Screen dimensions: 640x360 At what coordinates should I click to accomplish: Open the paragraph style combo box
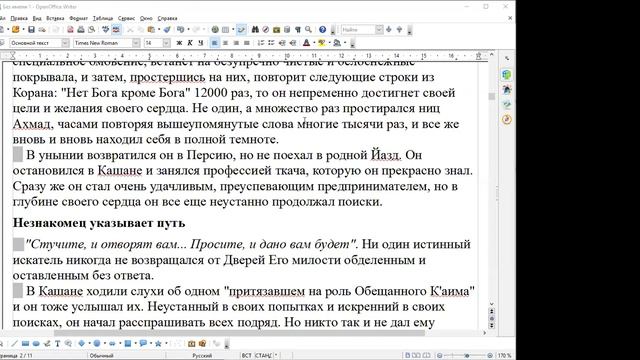tap(39, 43)
